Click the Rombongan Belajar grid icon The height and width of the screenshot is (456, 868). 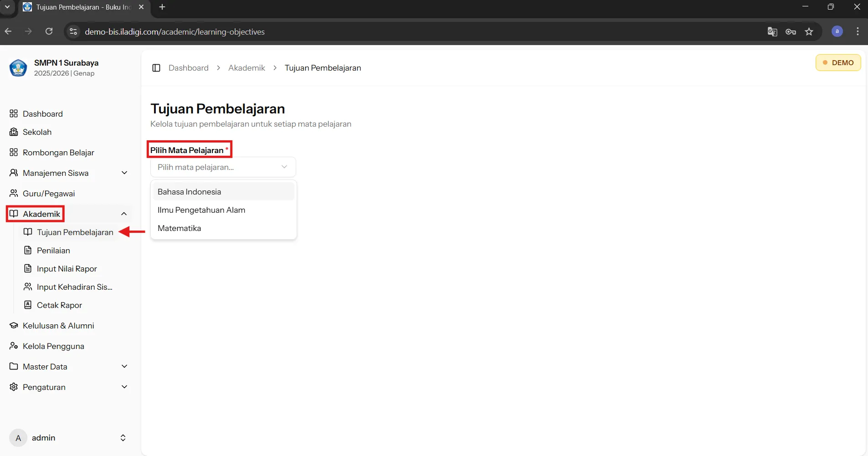coord(14,152)
